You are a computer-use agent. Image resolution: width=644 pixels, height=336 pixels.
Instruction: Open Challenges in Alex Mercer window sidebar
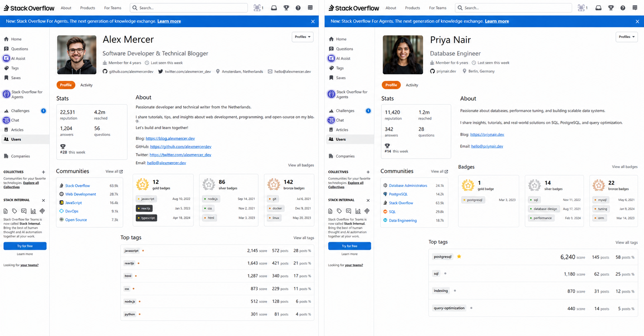pyautogui.click(x=20, y=111)
